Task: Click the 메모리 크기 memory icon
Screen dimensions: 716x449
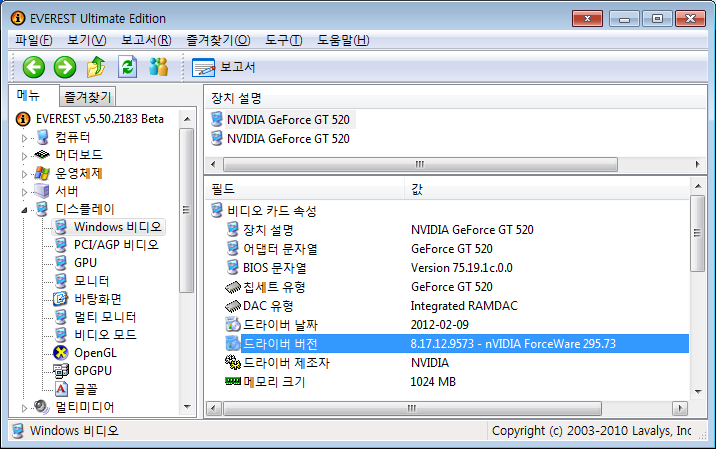Action: [233, 381]
